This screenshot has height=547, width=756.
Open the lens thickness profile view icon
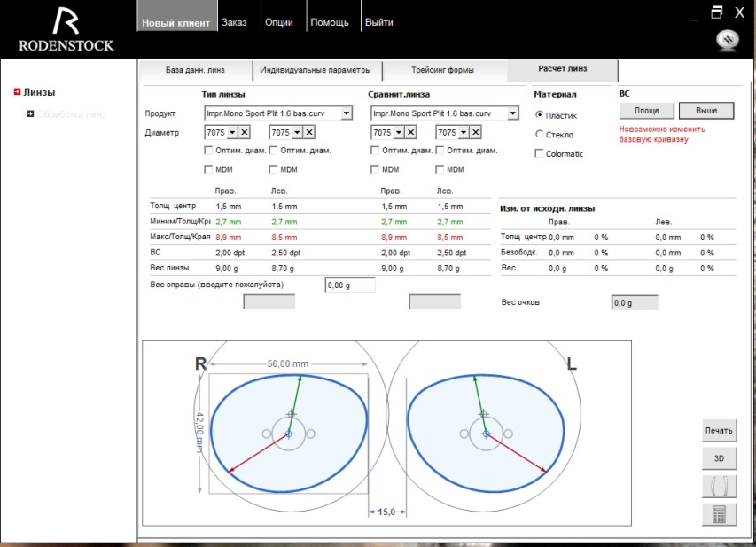(719, 486)
